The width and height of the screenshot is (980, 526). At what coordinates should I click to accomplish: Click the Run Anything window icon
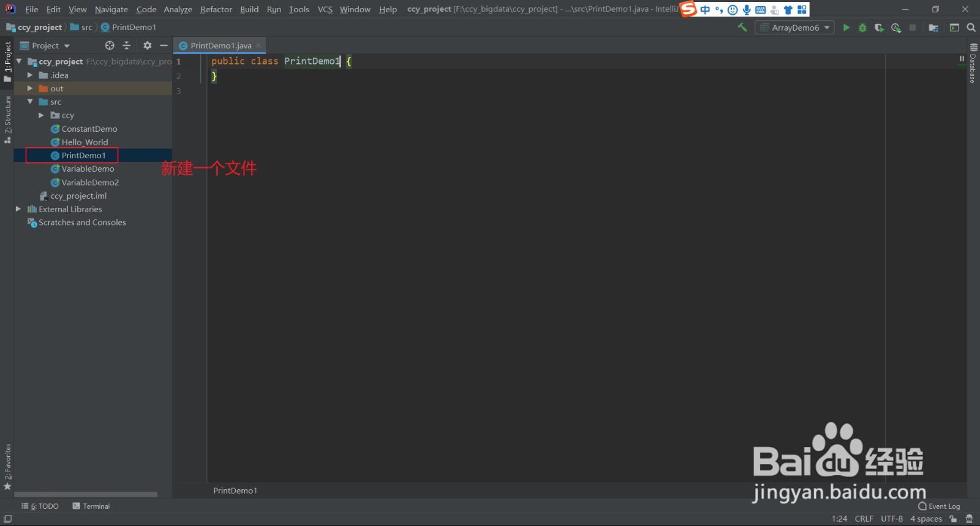[x=954, y=28]
